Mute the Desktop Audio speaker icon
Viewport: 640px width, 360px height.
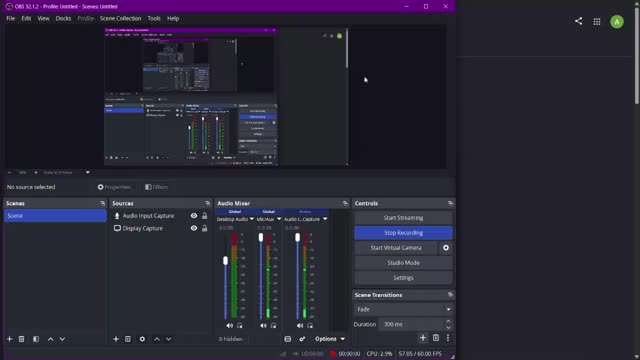[x=229, y=326]
